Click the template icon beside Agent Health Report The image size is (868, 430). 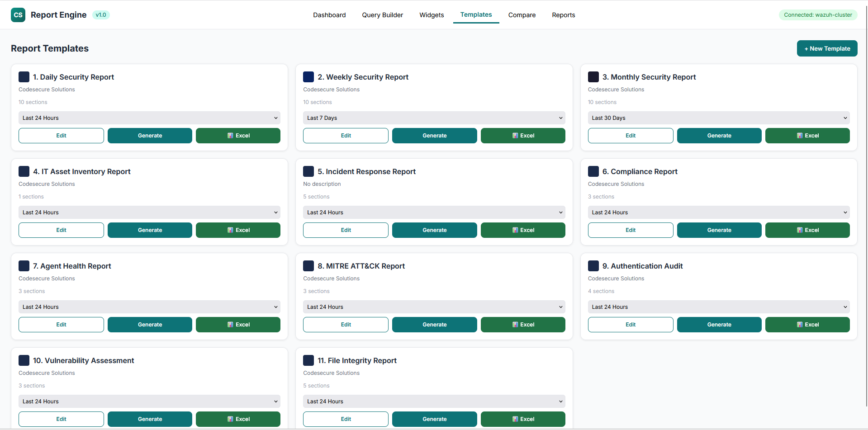point(24,265)
